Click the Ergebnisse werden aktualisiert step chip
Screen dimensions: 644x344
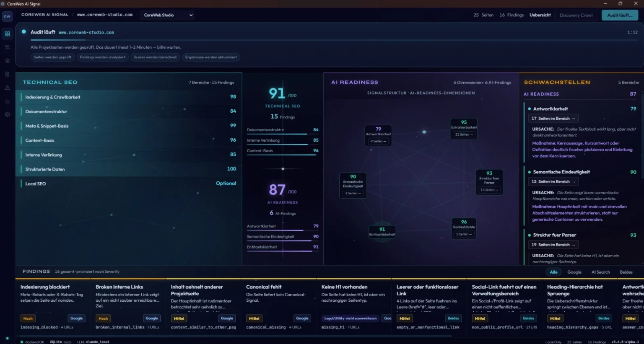[211, 57]
